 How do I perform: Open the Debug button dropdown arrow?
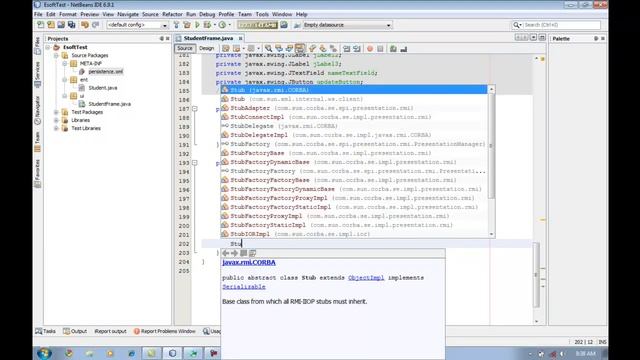click(x=215, y=25)
